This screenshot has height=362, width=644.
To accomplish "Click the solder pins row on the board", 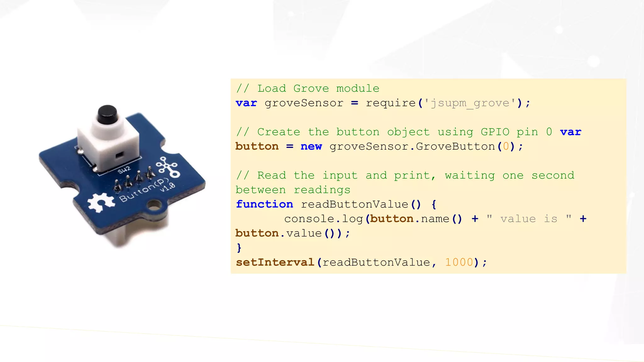I will point(134,180).
